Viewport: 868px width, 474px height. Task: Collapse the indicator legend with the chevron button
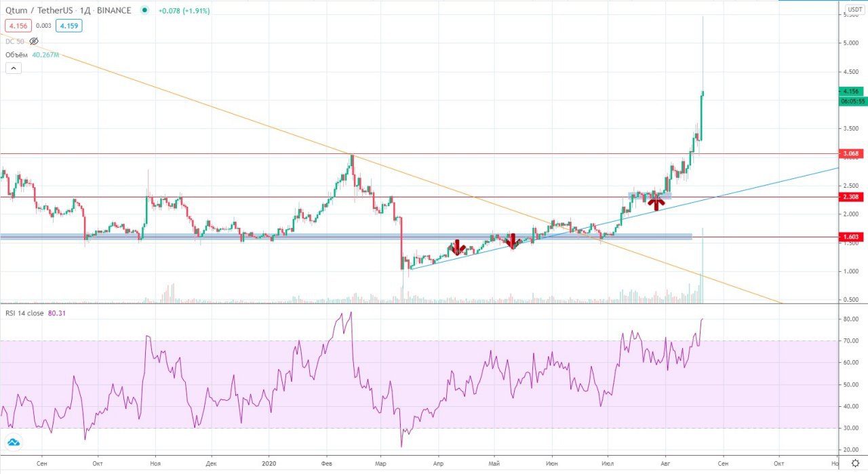click(13, 68)
